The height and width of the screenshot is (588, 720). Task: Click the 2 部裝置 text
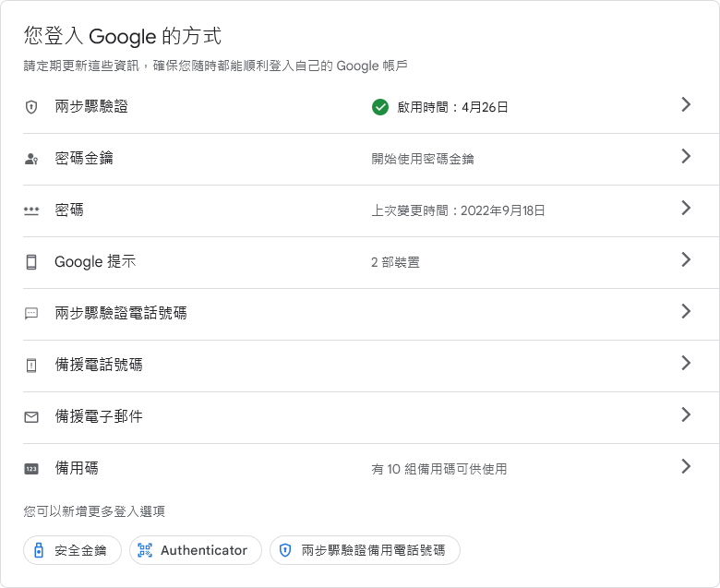click(395, 262)
